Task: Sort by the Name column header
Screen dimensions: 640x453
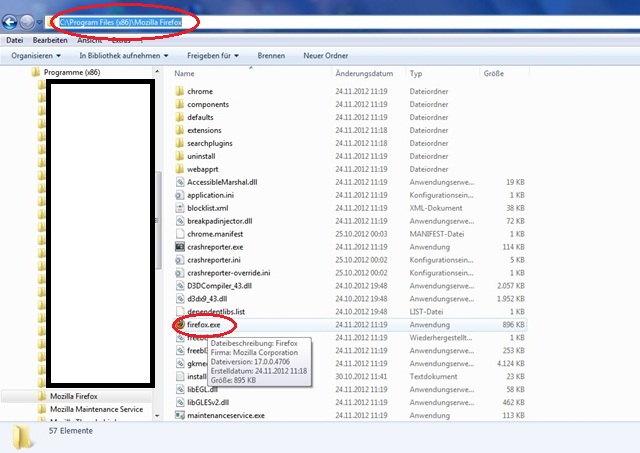Action: tap(184, 73)
